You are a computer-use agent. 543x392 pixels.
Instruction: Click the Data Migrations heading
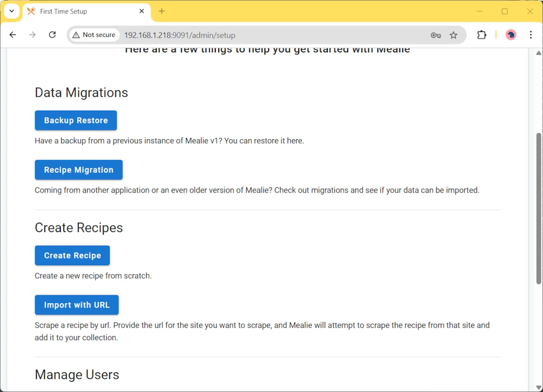[81, 93]
